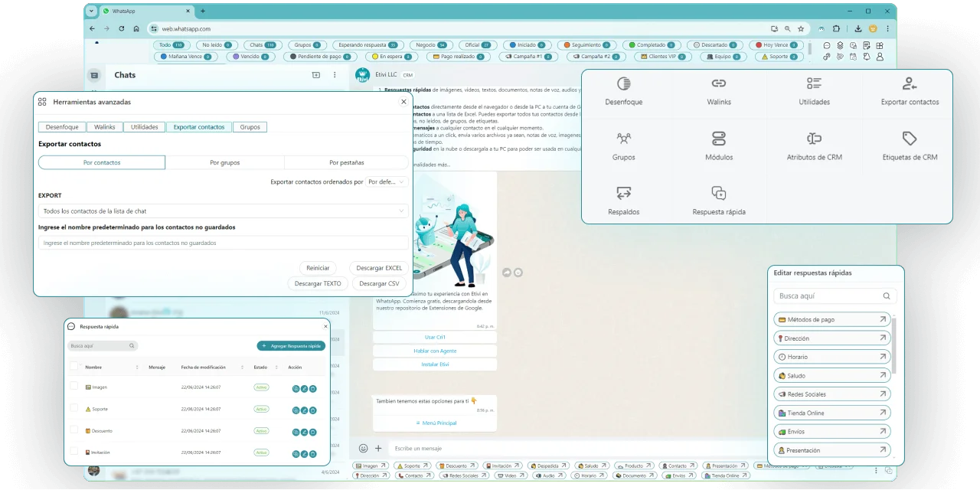Viewport: 980px width, 490px height.
Task: Edit the Soporte quick reply entry
Action: pyautogui.click(x=304, y=410)
